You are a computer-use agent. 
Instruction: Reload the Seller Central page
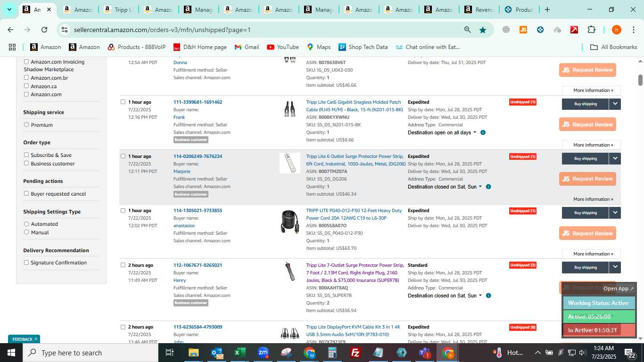[x=44, y=30]
